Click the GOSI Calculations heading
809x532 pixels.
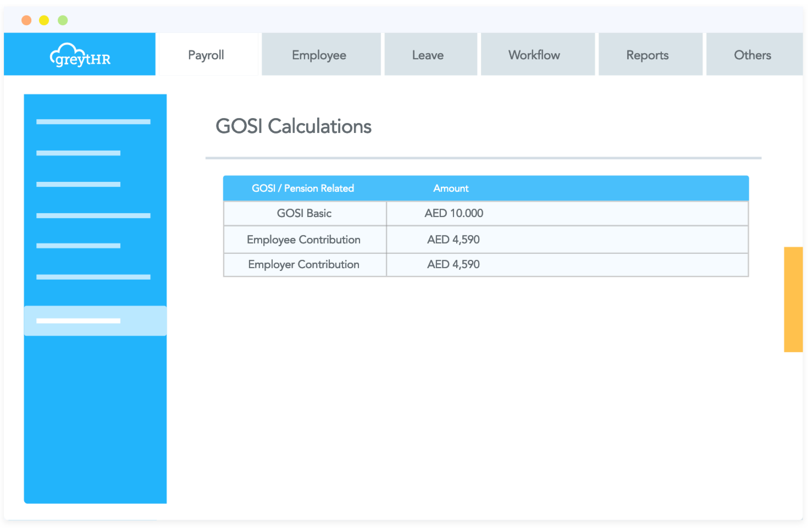(293, 126)
